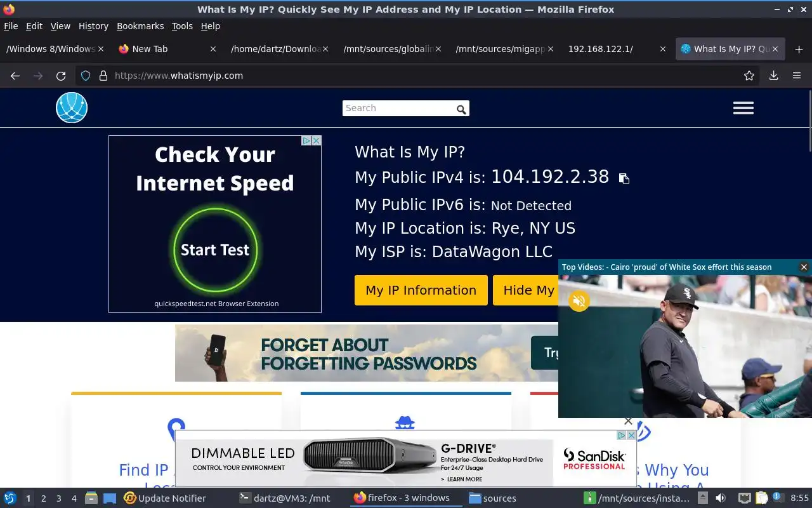Unmute the Top Videos player
The image size is (812, 508).
(579, 300)
